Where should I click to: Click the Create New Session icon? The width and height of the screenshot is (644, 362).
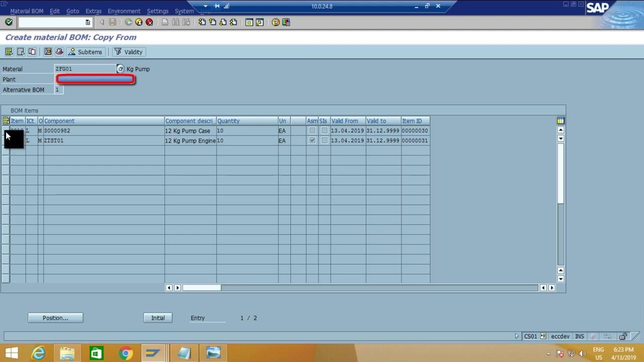pyautogui.click(x=249, y=22)
